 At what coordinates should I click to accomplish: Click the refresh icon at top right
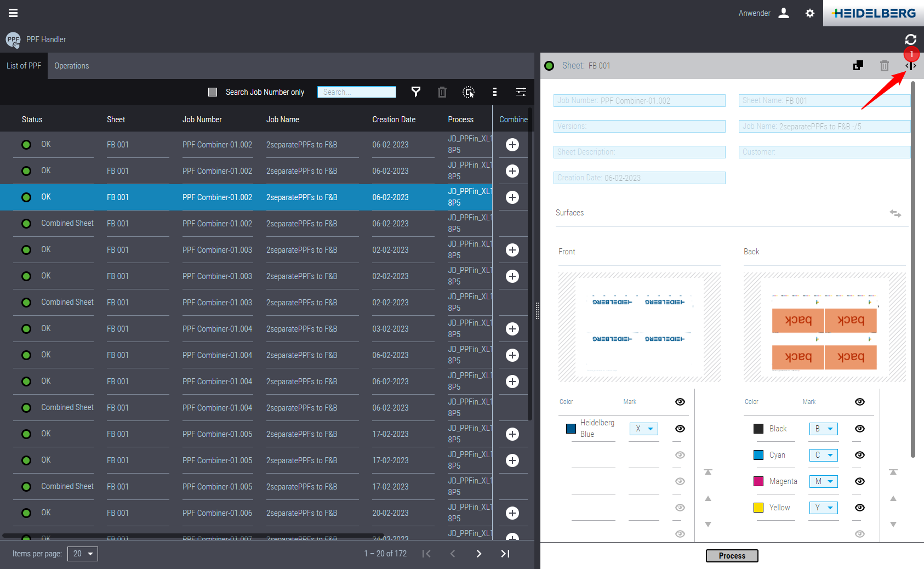coord(911,39)
